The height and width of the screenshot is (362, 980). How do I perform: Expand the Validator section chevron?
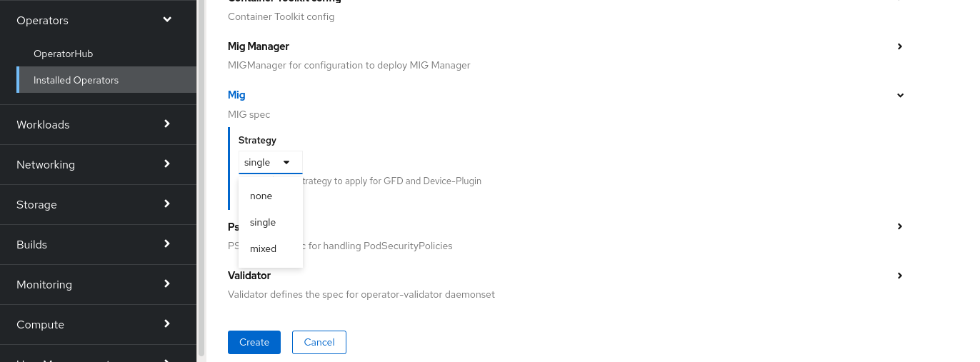pyautogui.click(x=900, y=276)
